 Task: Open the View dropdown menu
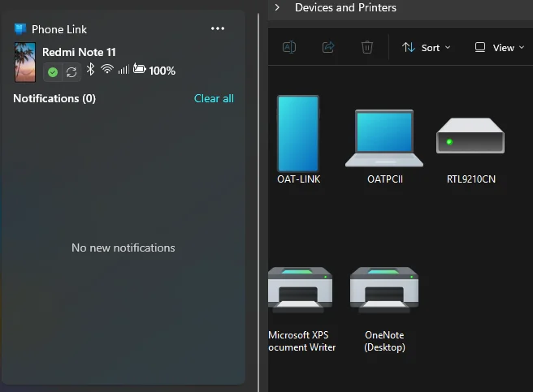tap(500, 48)
